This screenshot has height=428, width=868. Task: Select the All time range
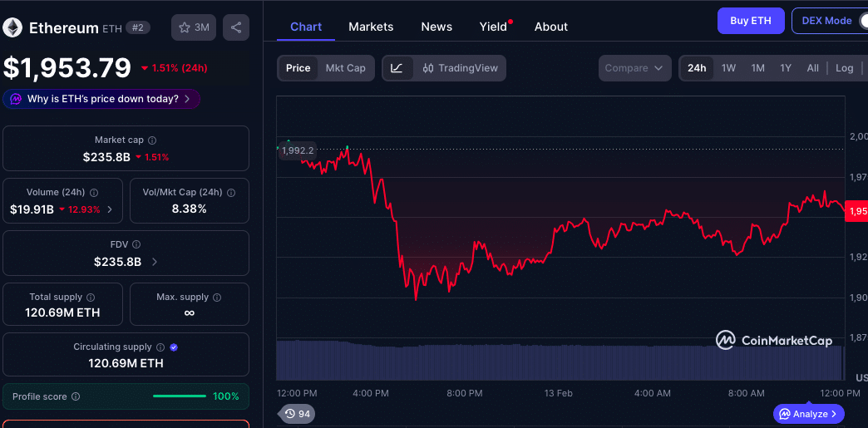click(812, 68)
